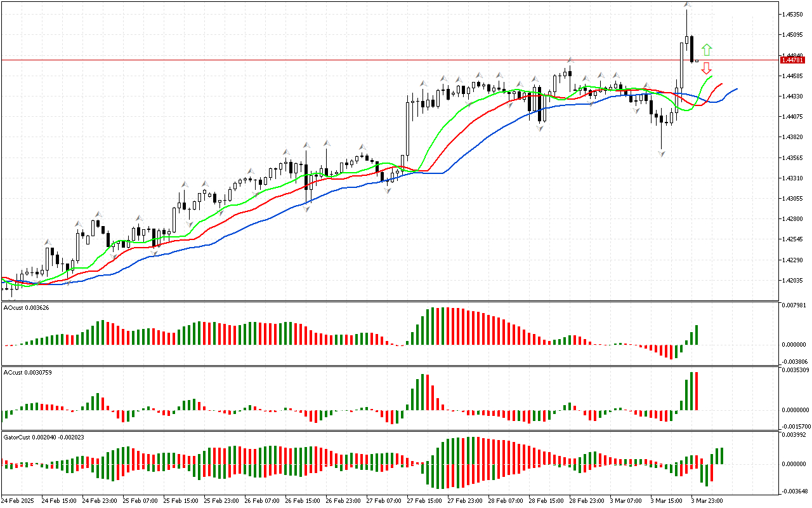Click the GatorCust indicator label
Image resolution: width=812 pixels, height=508 pixels.
[x=44, y=437]
